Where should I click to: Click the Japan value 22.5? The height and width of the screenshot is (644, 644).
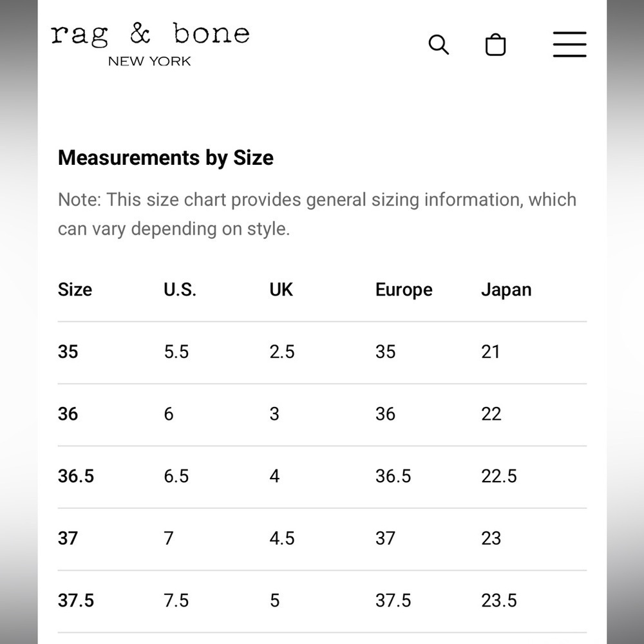click(x=498, y=476)
